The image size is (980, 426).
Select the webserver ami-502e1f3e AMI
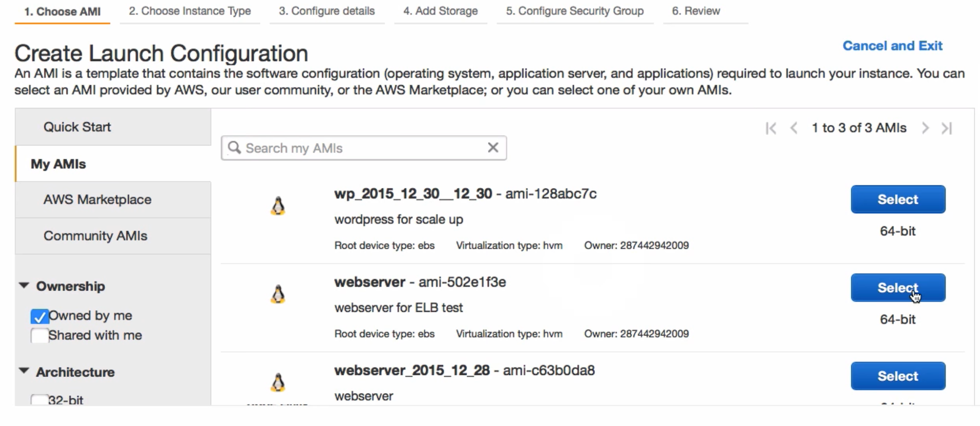point(898,288)
